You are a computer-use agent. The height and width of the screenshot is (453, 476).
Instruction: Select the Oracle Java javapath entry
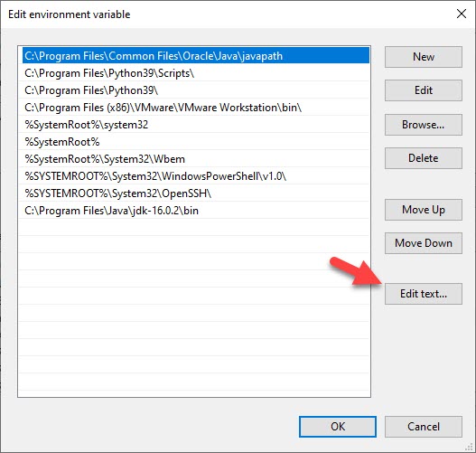196,55
